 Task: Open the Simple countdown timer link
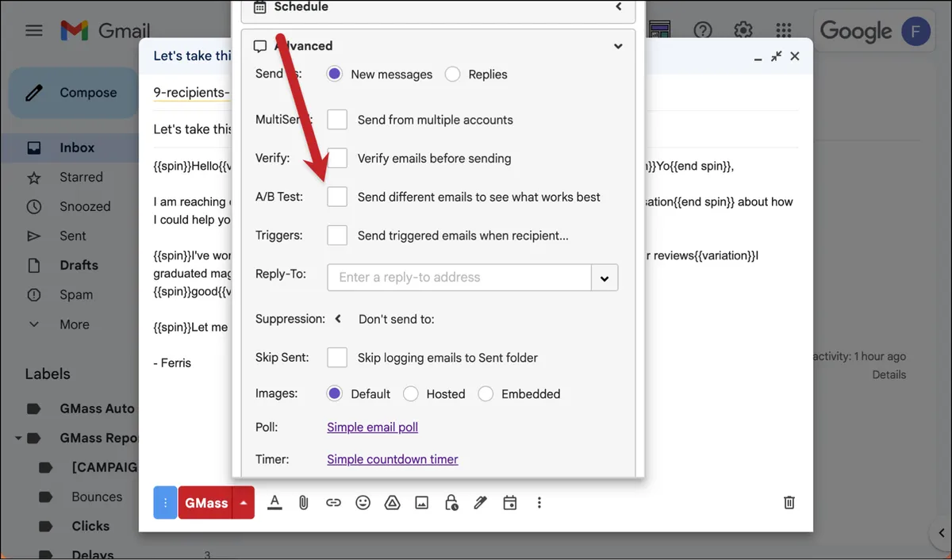(392, 459)
